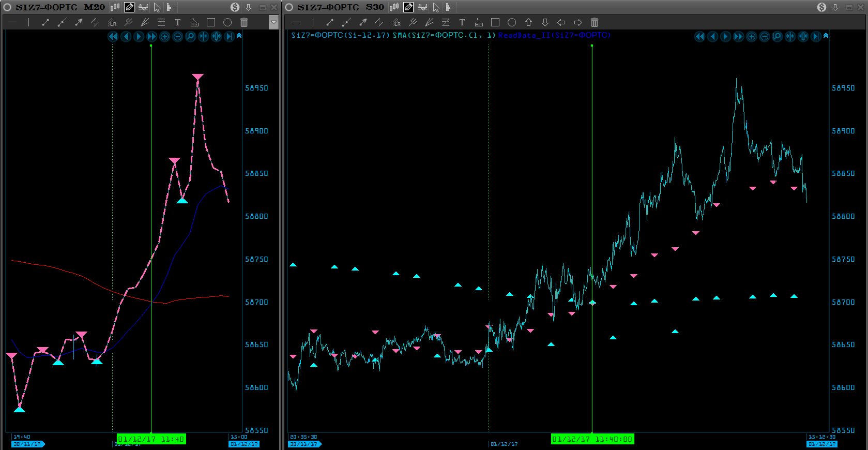
Task: Click the up arrow marker tool in S30 toolbar
Action: pyautogui.click(x=528, y=22)
